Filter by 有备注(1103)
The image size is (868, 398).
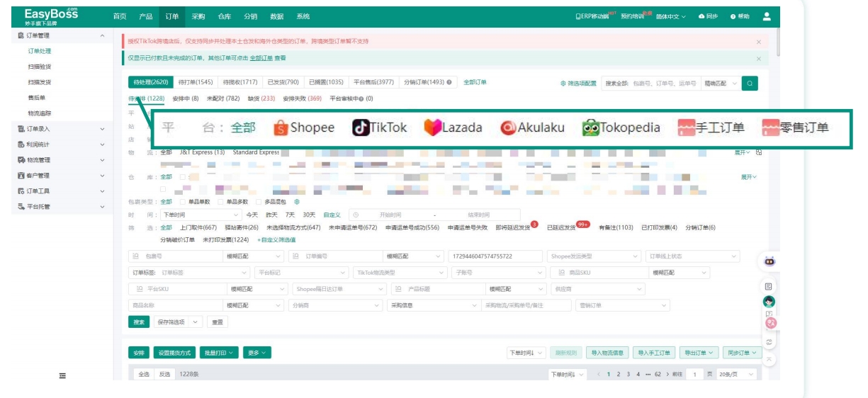616,227
